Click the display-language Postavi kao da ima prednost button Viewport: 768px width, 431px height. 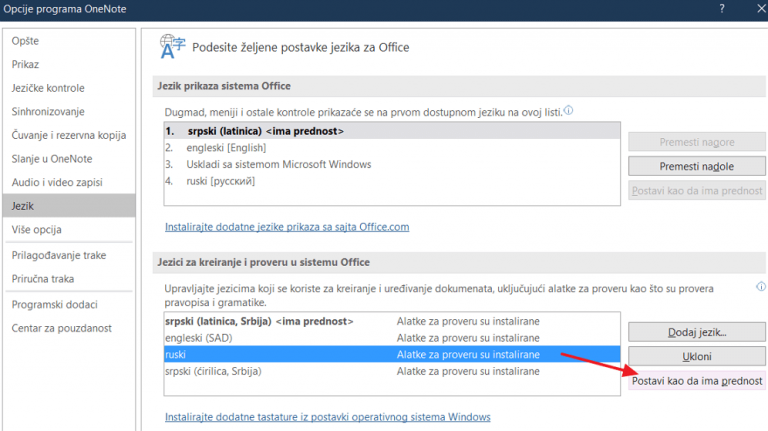click(697, 191)
